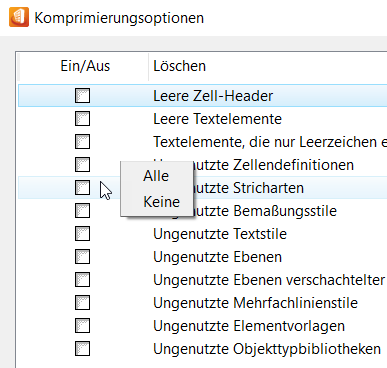The width and height of the screenshot is (387, 368).
Task: Enable the 'Leere Zell-Header' checkbox
Action: (82, 96)
